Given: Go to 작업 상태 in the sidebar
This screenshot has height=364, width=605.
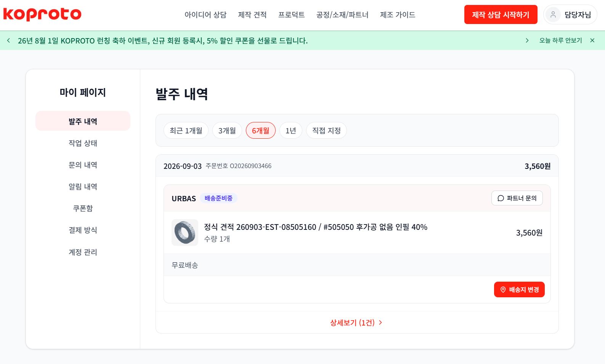Looking at the screenshot, I should tap(83, 143).
